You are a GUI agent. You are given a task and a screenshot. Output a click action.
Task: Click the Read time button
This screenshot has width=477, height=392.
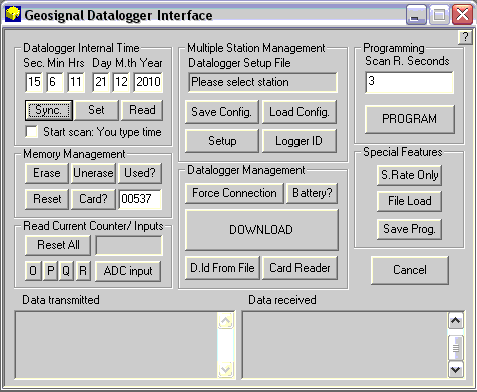[142, 110]
